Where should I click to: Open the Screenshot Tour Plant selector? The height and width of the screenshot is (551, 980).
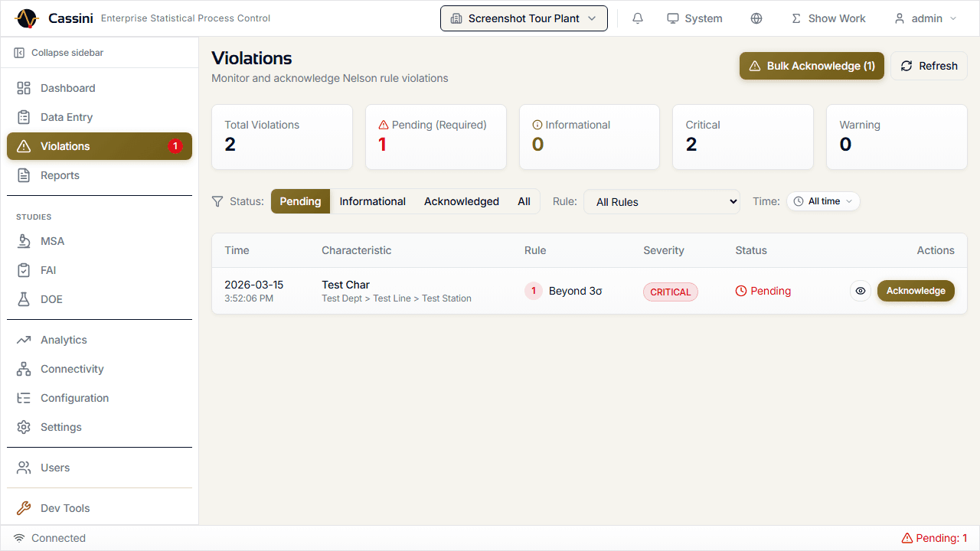tap(524, 18)
